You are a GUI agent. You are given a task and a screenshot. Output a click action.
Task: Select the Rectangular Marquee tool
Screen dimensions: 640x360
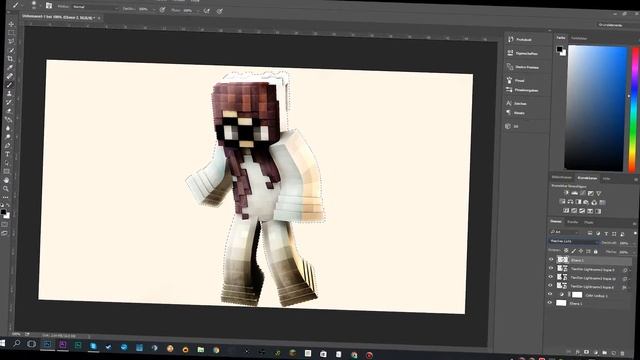coord(11,33)
